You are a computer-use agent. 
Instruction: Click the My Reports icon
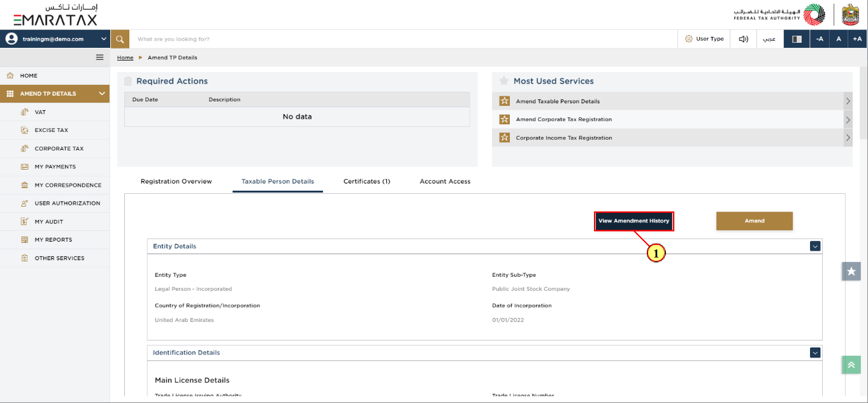click(24, 240)
